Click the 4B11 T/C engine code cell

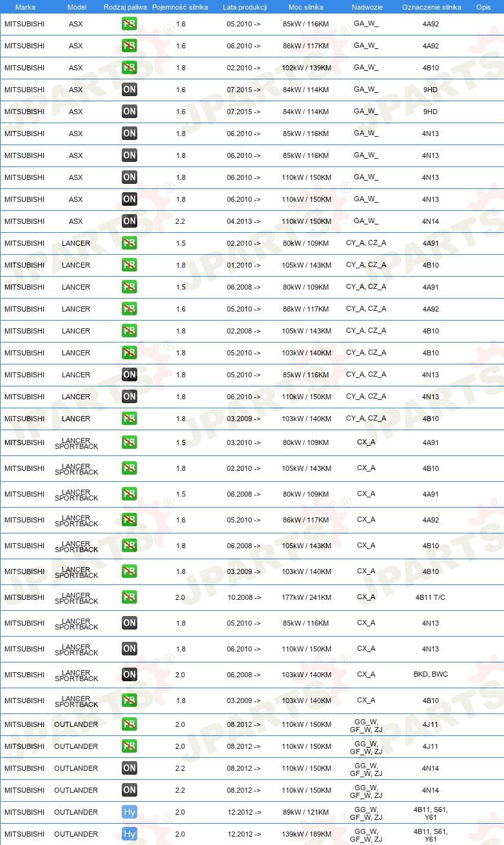[x=431, y=597]
